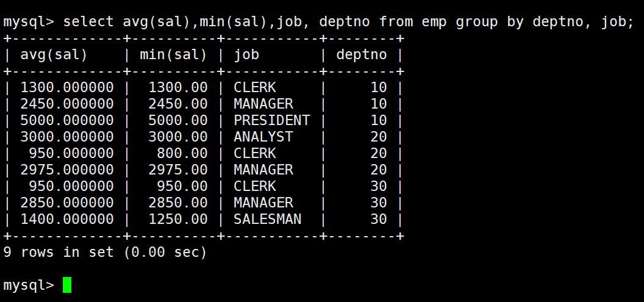Click the bottom mysql> prompt text
The image size is (644, 302).
29,285
